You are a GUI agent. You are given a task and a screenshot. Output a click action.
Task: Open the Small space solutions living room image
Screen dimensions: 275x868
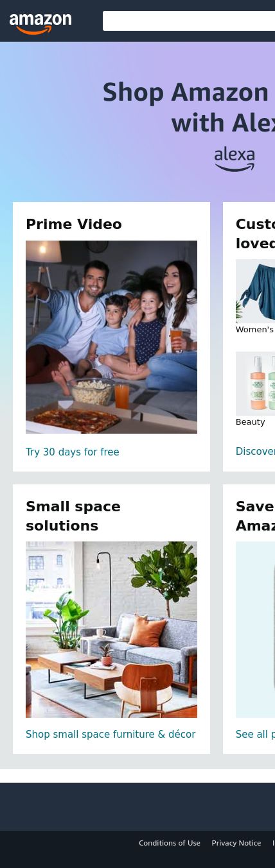pos(111,629)
